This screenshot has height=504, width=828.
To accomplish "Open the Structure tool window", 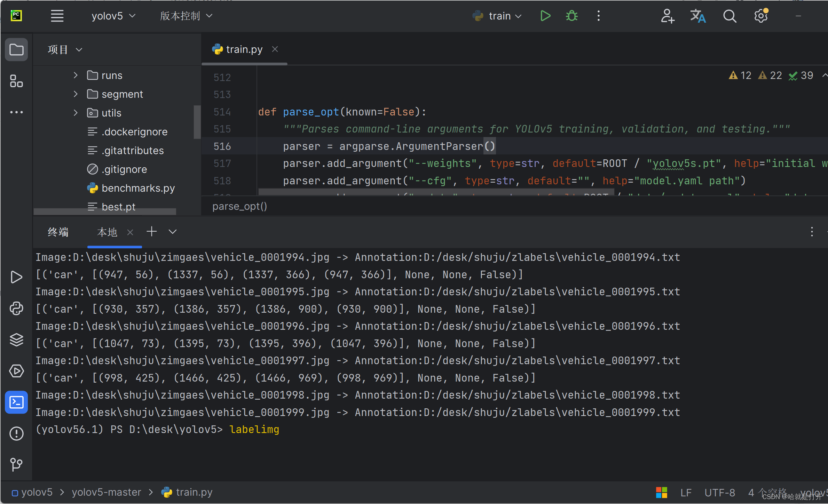I will (16, 81).
